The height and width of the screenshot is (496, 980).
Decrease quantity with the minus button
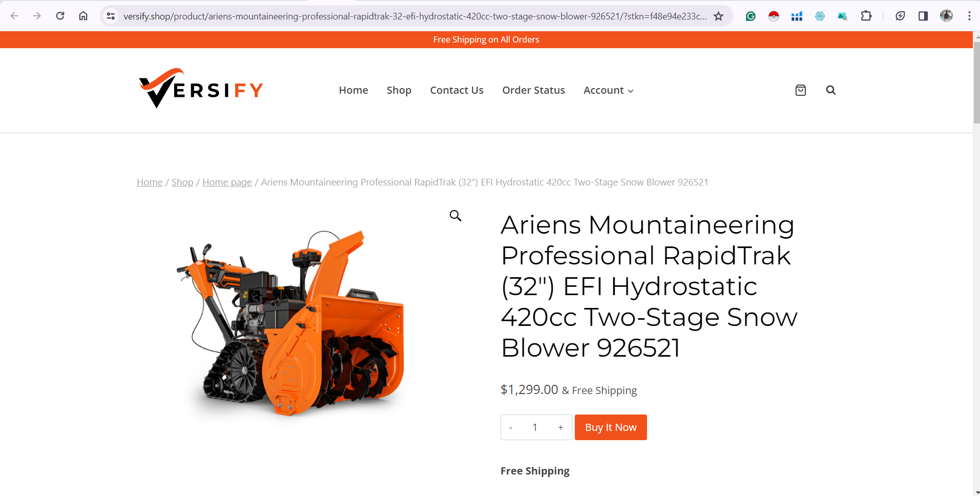click(511, 427)
